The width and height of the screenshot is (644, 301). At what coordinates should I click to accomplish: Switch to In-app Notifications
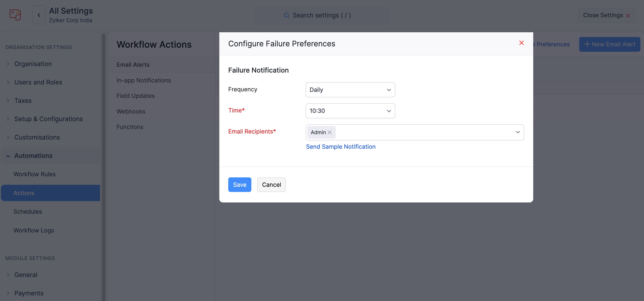pos(161,80)
